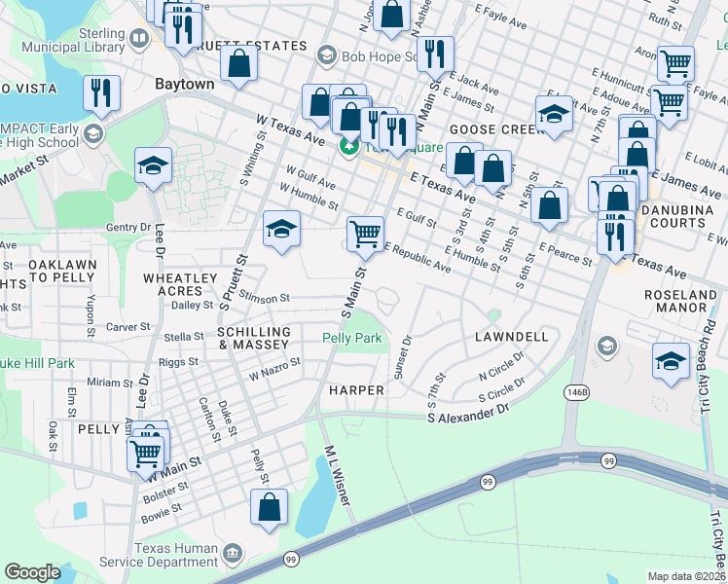Screen dimensions: 728x584
Task: Click the gray school icon east of Lawndell
Action: (606, 347)
